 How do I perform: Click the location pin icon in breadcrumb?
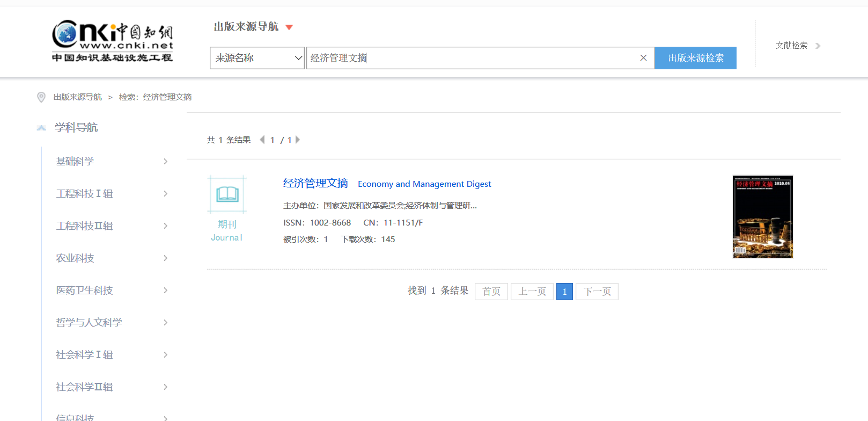tap(41, 97)
